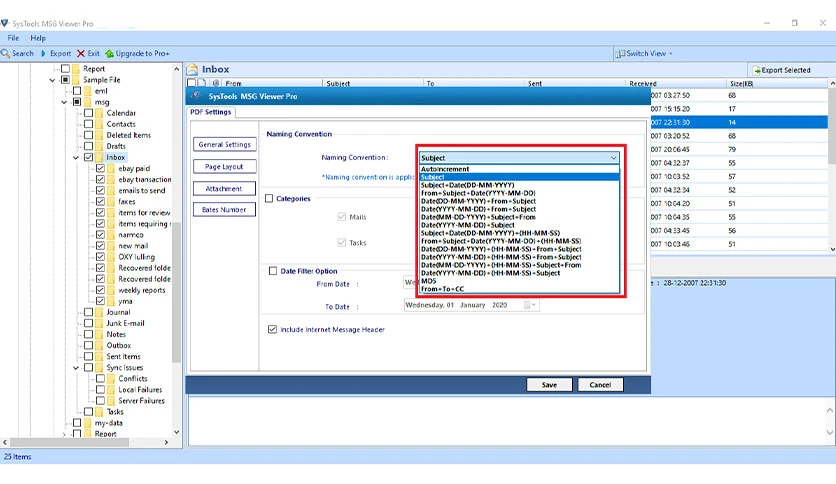This screenshot has height=484, width=836.
Task: Collapse the Sync Issues folder node
Action: 76,368
